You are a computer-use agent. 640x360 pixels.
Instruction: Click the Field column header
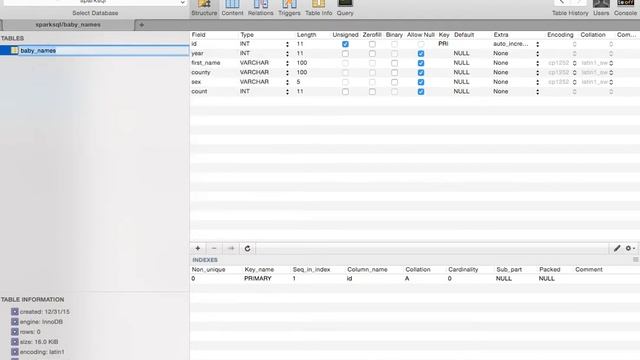198,35
